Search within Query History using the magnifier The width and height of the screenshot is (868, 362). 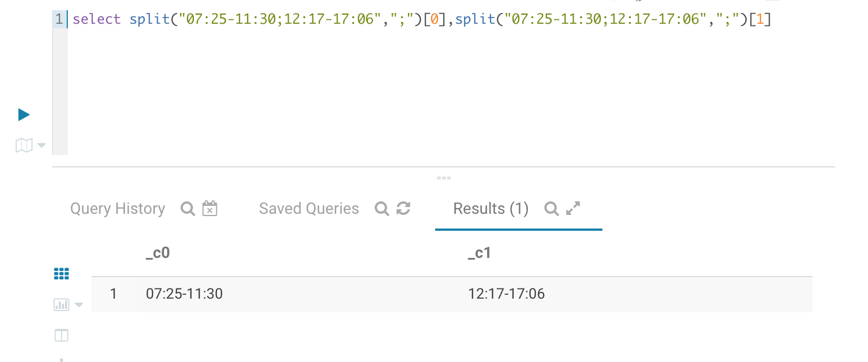[x=188, y=209]
